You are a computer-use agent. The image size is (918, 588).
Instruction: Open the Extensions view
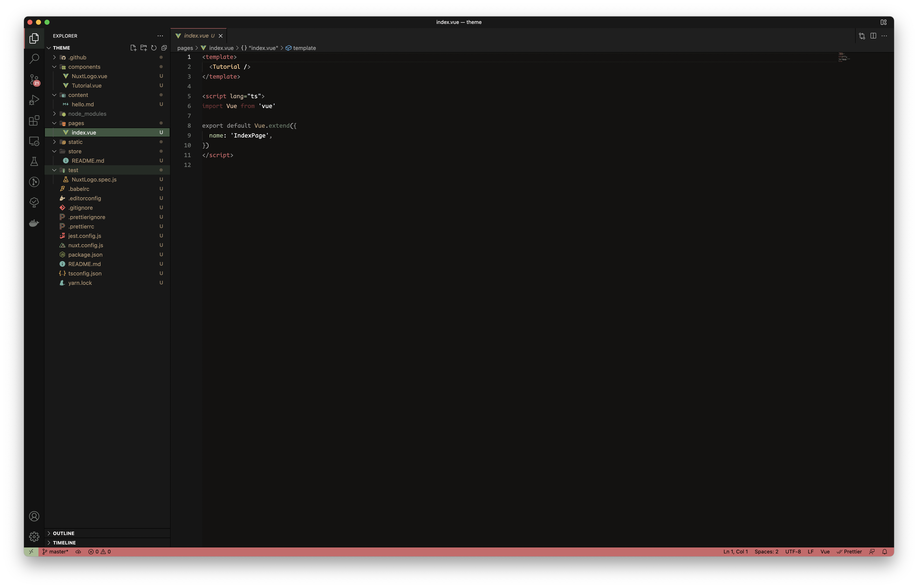click(34, 121)
